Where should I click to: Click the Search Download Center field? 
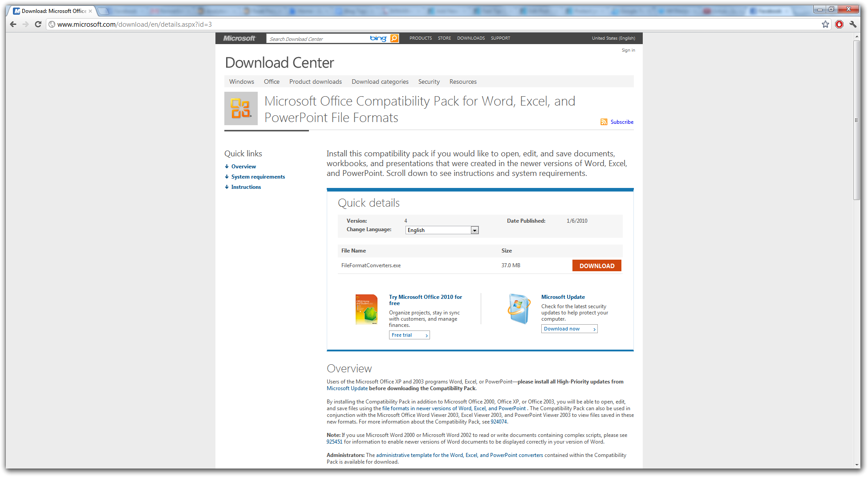(x=318, y=39)
